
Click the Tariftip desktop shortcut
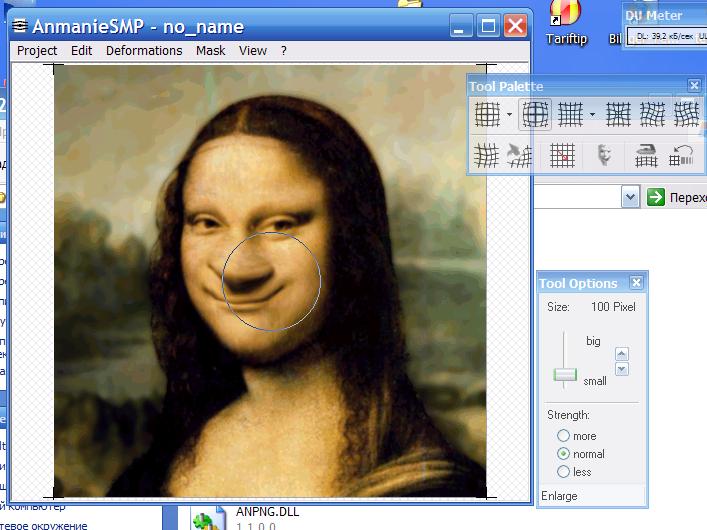point(566,23)
